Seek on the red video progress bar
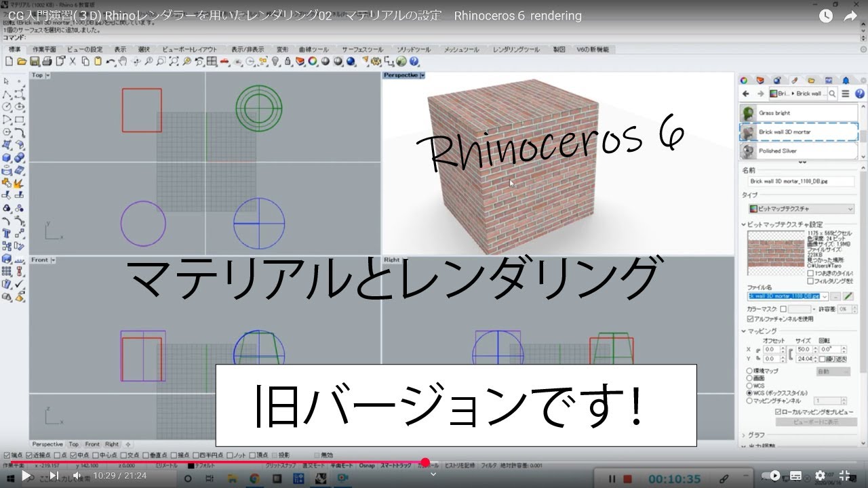 pos(434,463)
